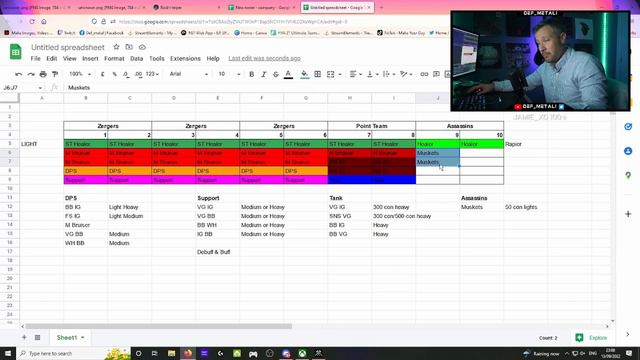Screen dimensions: 640x360
Task: Open the font size dropdown
Action: pos(229,74)
